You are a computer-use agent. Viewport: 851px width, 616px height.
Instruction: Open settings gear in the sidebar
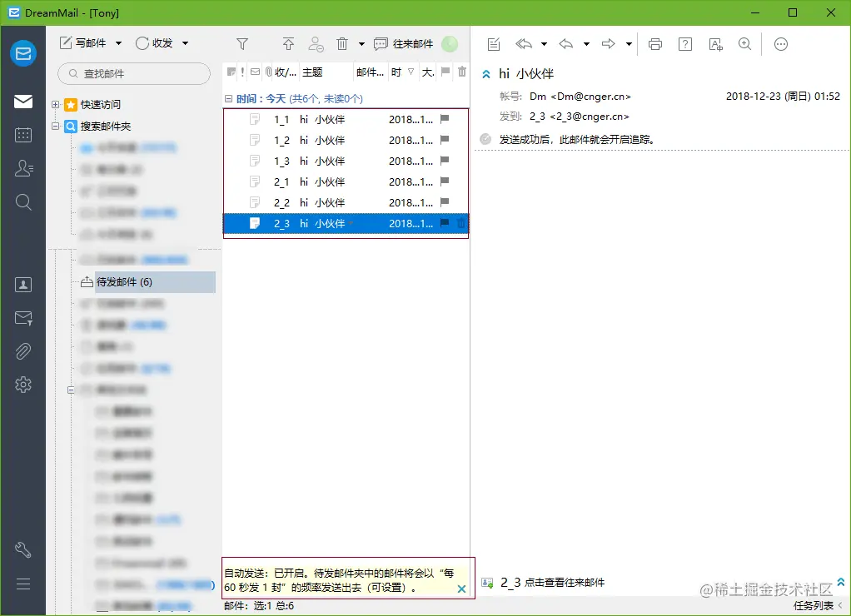coord(22,385)
